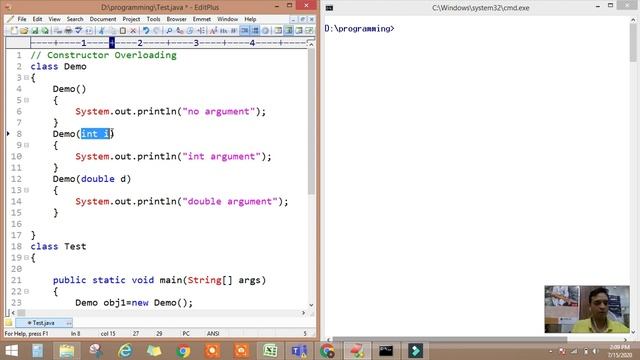Open the File menu
Image resolution: width=640 pixels, height=360 pixels.
22,19
